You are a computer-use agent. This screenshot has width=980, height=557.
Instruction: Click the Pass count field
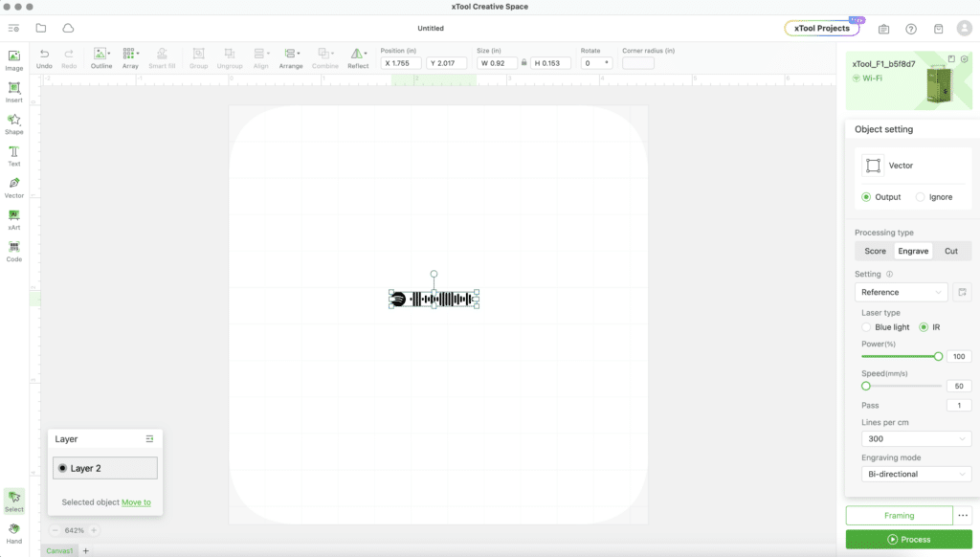click(959, 405)
